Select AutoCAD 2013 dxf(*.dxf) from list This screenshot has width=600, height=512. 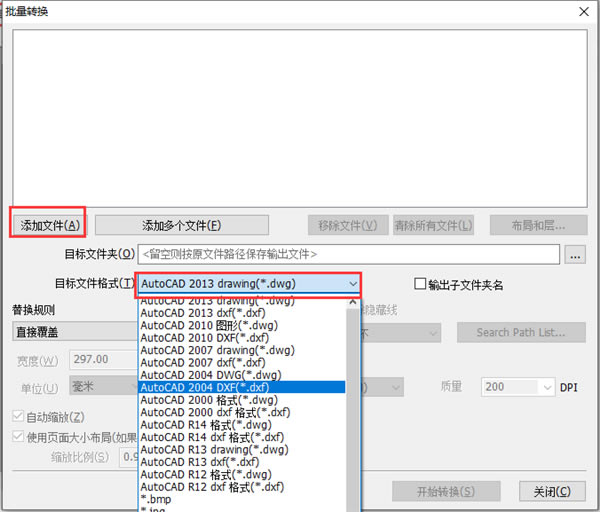pyautogui.click(x=242, y=313)
